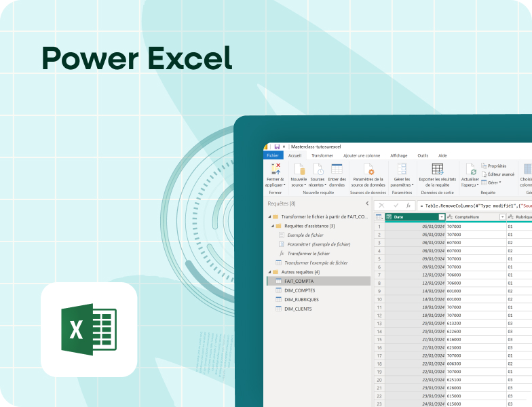Open the CompteNum column filter dropdown
This screenshot has height=407, width=532.
pos(502,217)
